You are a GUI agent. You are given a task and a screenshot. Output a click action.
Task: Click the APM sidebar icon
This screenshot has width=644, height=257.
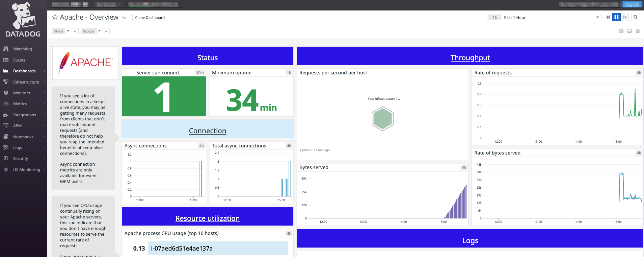click(6, 125)
